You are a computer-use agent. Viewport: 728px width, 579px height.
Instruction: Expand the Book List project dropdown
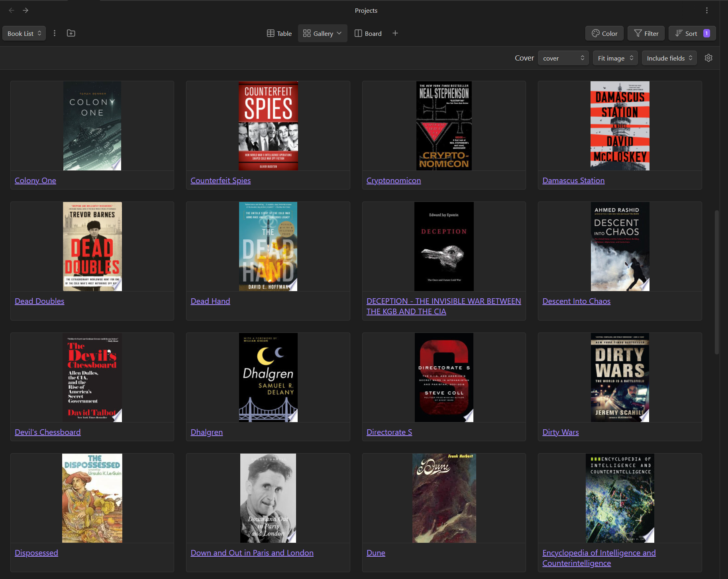point(24,33)
